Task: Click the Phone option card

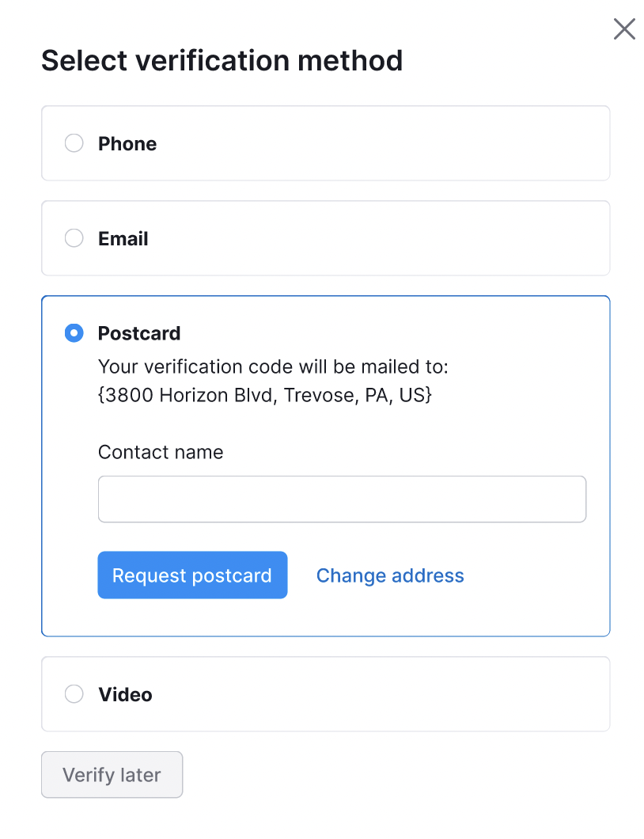Action: click(325, 143)
